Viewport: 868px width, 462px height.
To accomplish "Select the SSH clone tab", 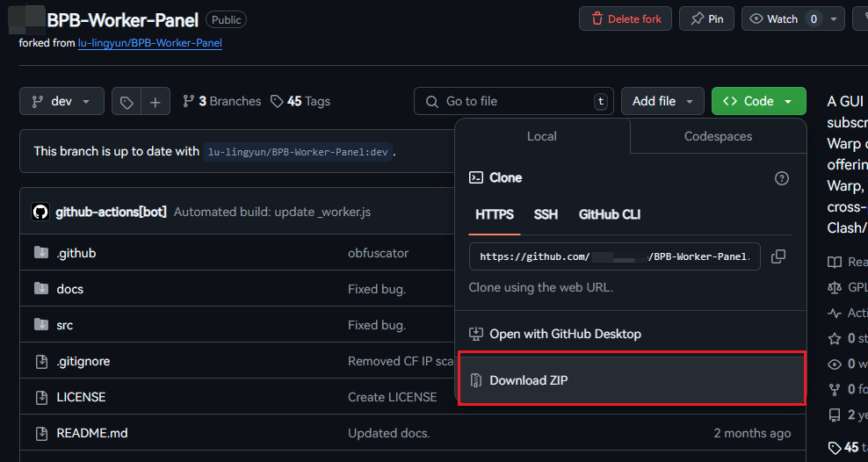I will 546,214.
